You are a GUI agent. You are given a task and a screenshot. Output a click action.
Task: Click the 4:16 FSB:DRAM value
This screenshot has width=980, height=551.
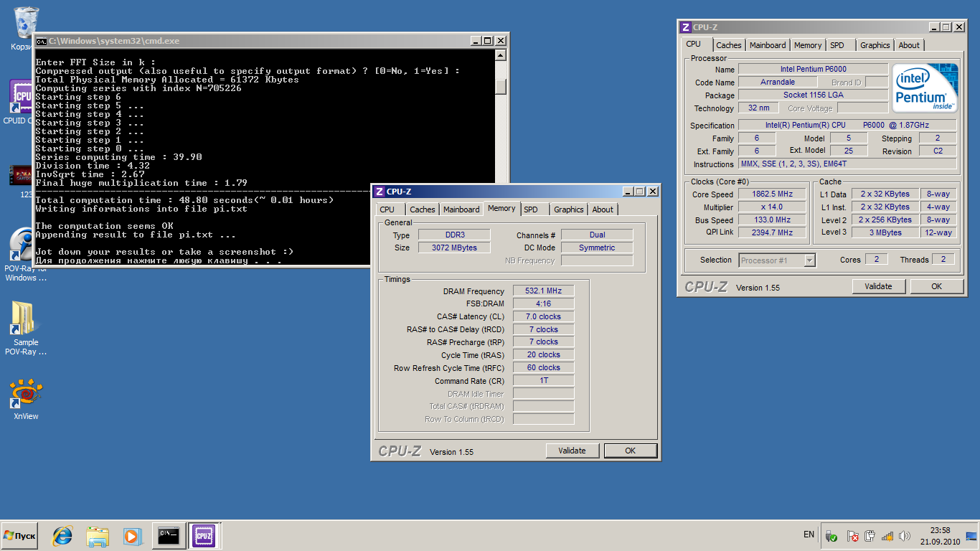tap(543, 304)
